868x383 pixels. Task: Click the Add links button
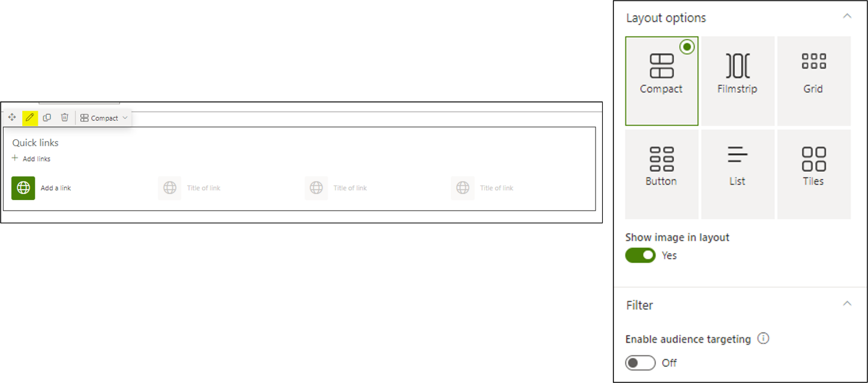point(31,158)
